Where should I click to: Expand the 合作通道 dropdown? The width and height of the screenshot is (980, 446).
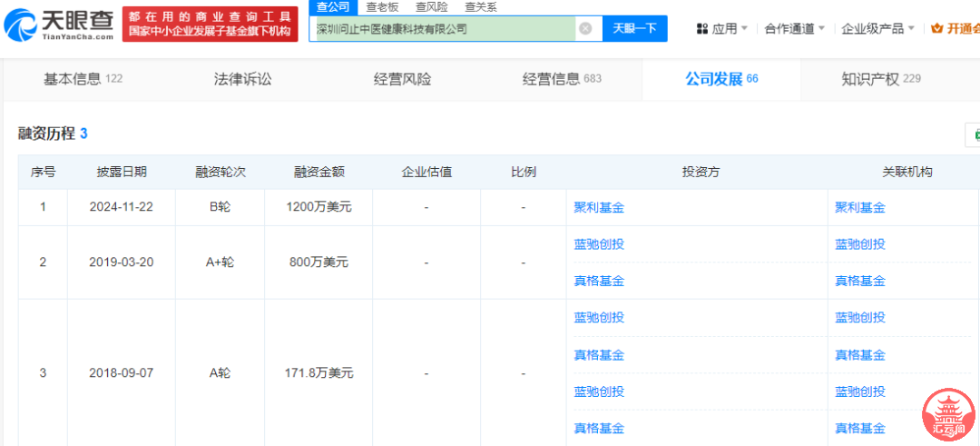pos(795,28)
